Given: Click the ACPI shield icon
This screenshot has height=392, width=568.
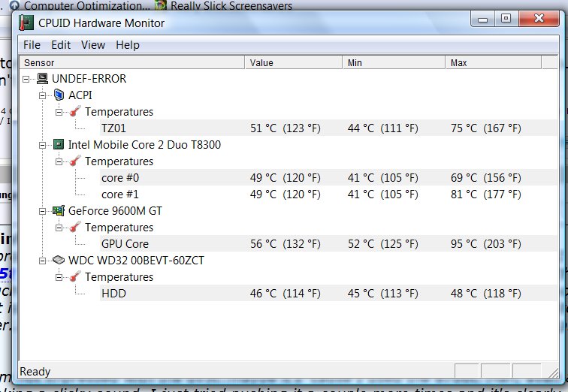Looking at the screenshot, I should (59, 95).
